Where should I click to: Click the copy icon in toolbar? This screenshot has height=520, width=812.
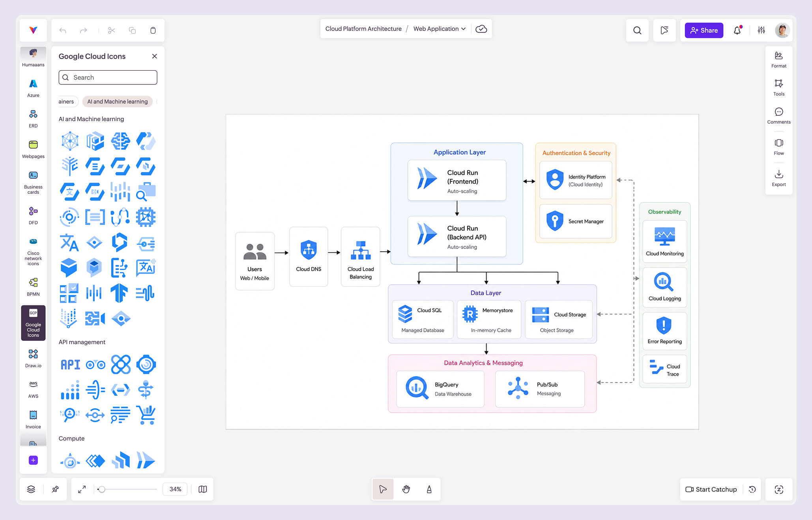point(132,30)
